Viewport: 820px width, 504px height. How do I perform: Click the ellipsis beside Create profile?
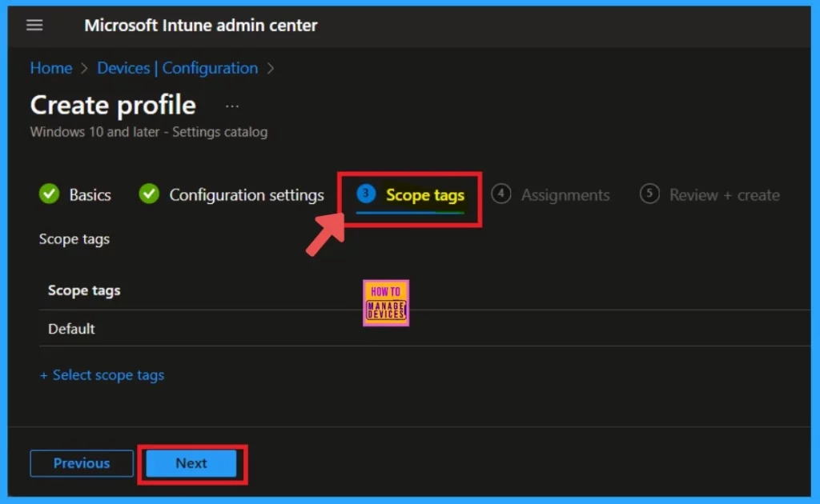pos(232,106)
